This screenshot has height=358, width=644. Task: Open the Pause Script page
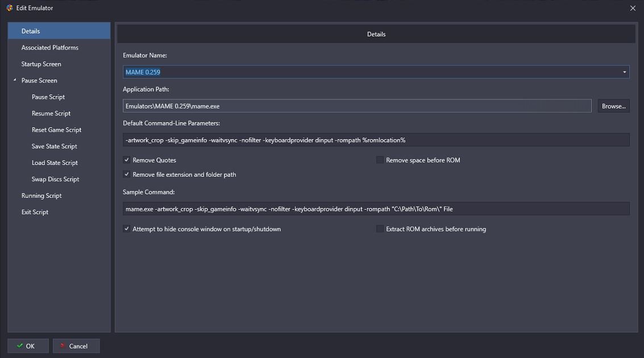tap(48, 97)
